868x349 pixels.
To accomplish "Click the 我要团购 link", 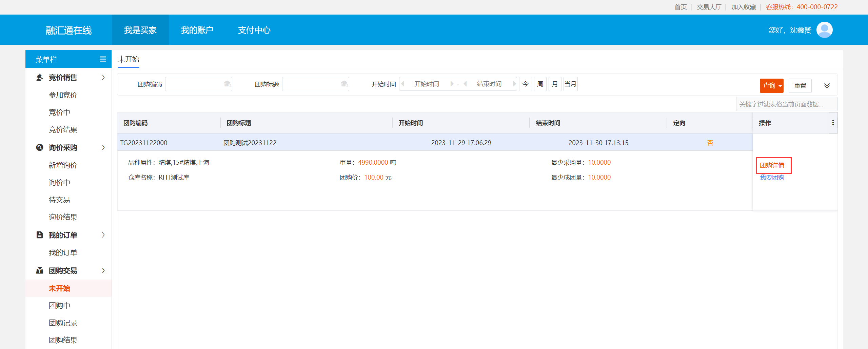I will pos(772,177).
